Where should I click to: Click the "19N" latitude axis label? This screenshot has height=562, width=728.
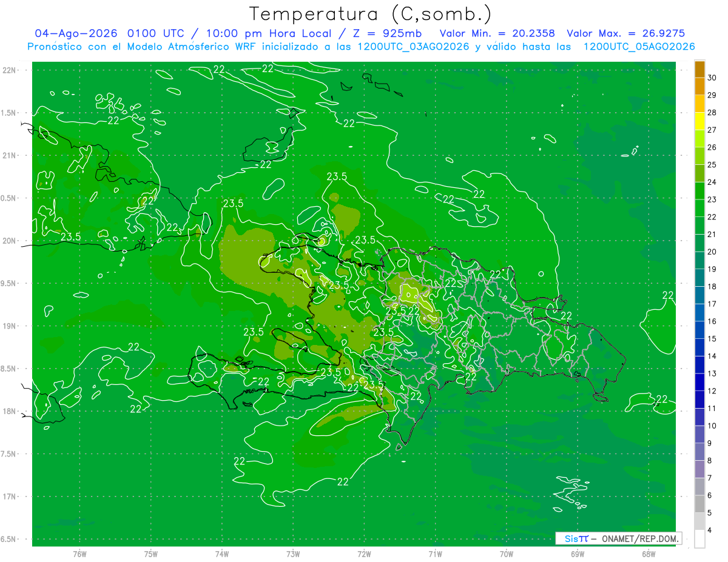coord(9,326)
